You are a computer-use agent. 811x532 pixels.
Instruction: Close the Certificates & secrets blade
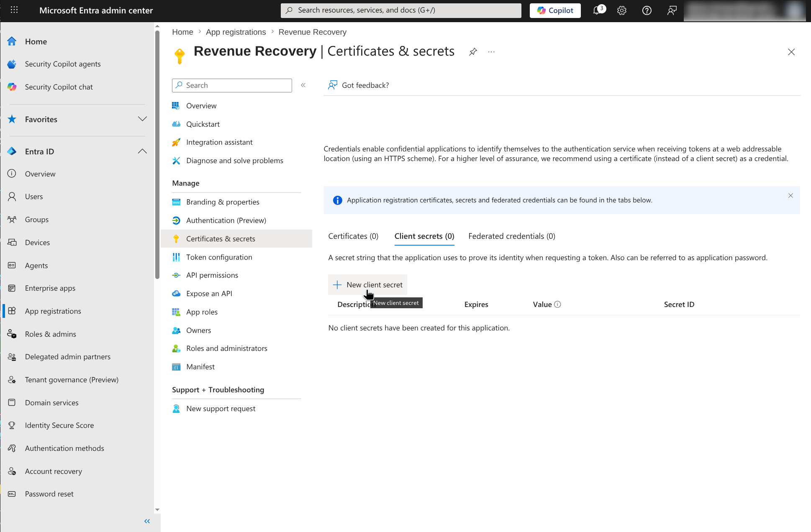coord(791,52)
